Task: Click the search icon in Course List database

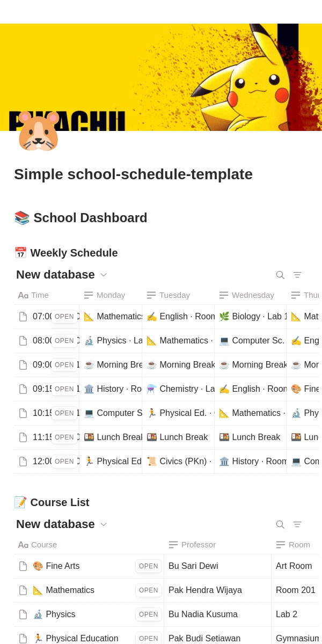Action: pyautogui.click(x=280, y=524)
